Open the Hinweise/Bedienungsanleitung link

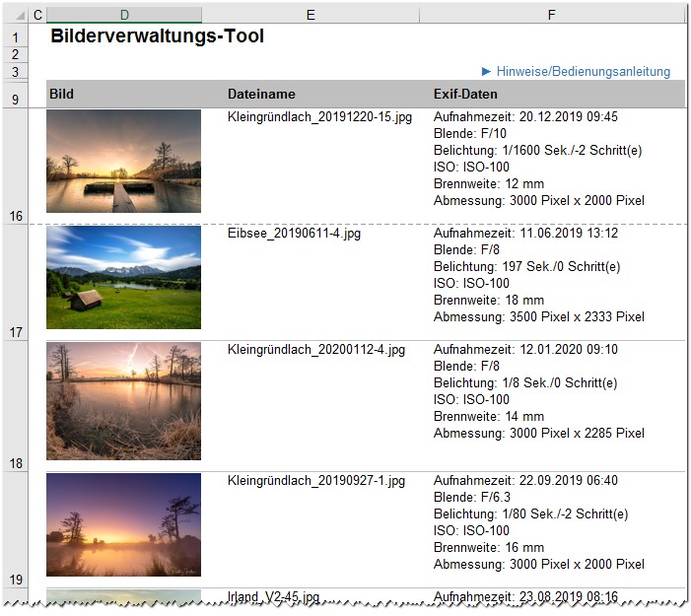(x=577, y=71)
